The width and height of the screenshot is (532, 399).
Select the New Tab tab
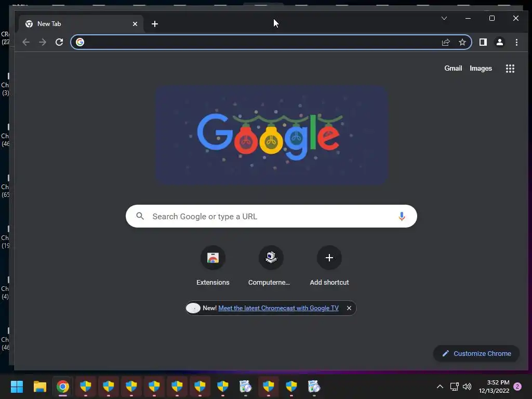point(81,24)
